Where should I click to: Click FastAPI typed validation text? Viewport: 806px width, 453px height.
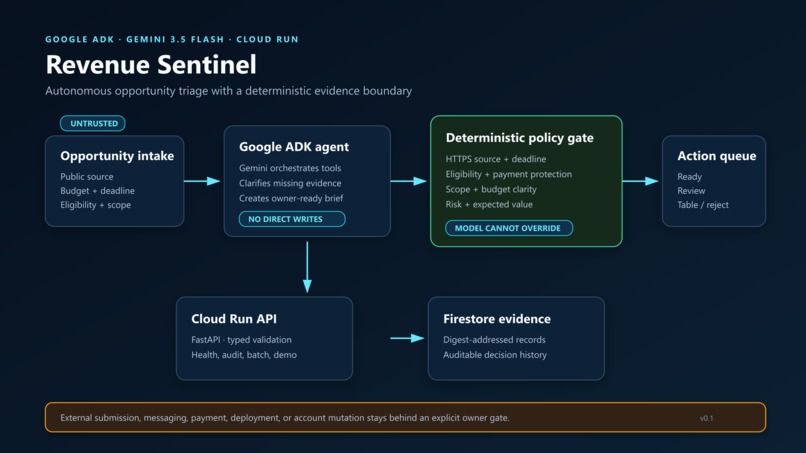point(242,340)
